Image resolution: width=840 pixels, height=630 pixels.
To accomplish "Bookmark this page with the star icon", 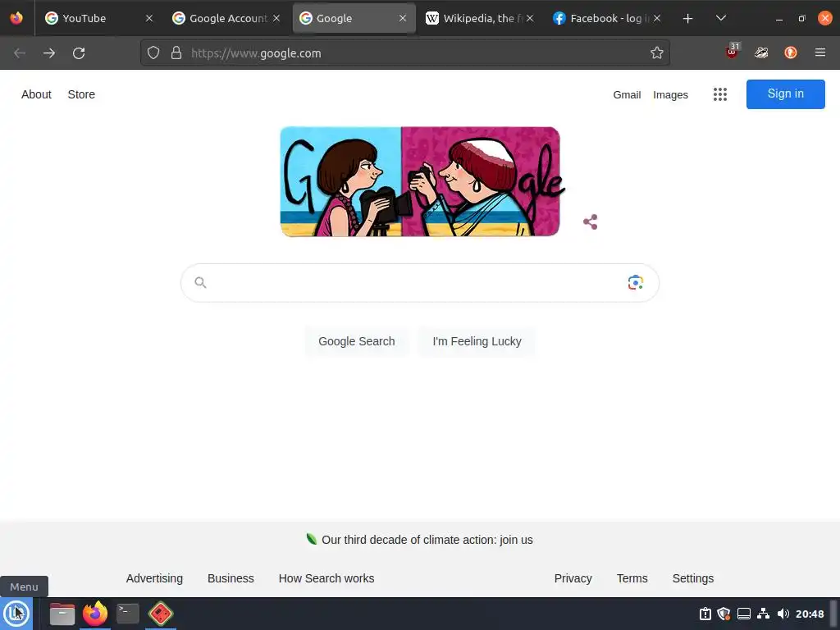I will coord(657,53).
